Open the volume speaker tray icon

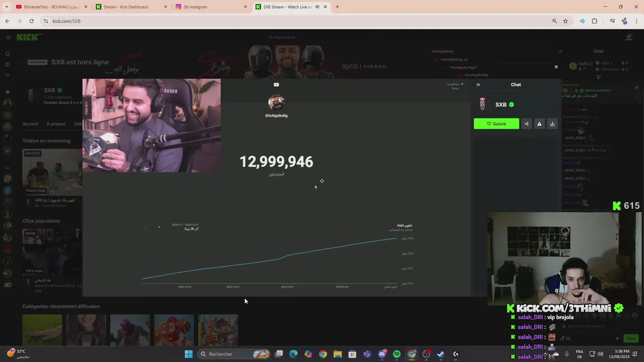pyautogui.click(x=600, y=354)
